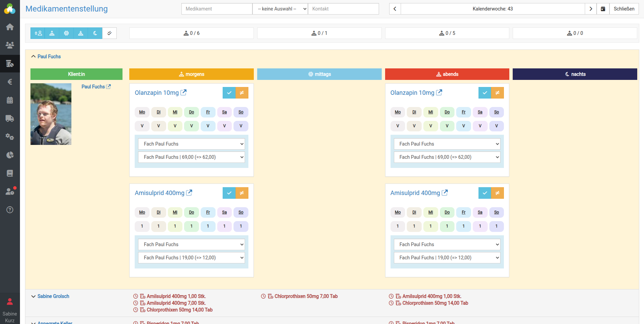Click the Medikament search field
The image size is (644, 324).
tap(217, 9)
